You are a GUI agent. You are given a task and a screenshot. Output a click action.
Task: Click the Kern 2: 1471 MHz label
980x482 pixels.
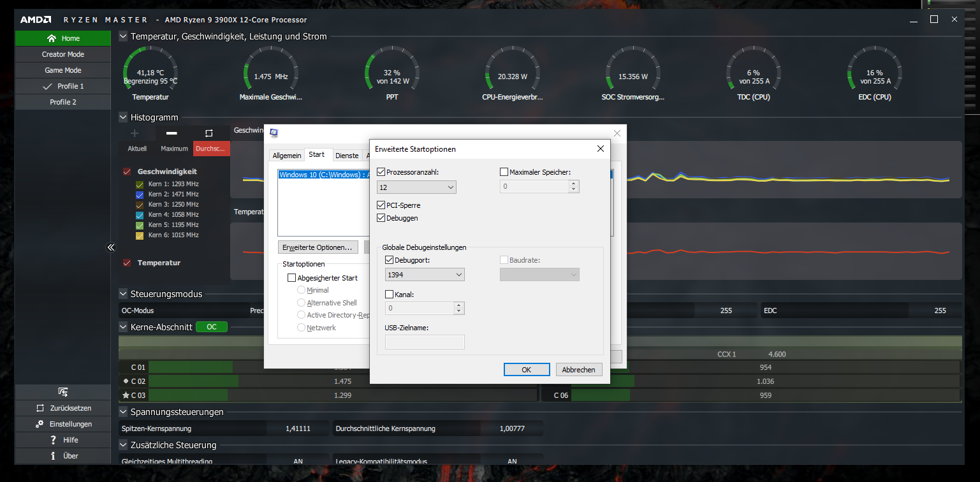point(173,194)
